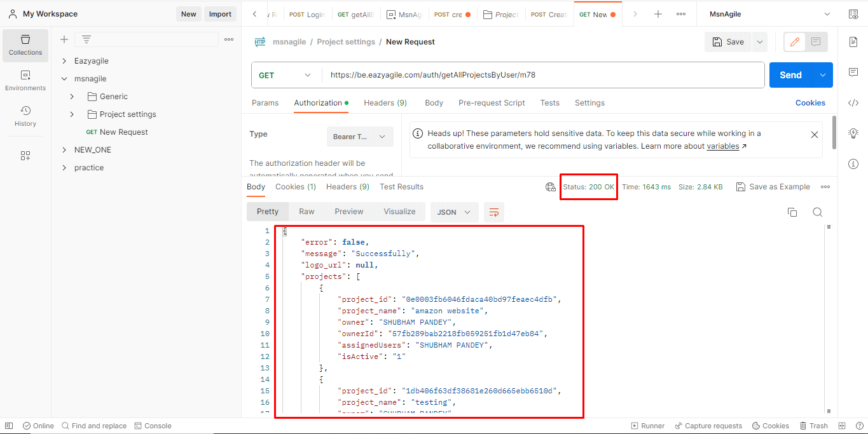Switch to comment mode icon
This screenshot has height=434, width=868.
tap(816, 42)
